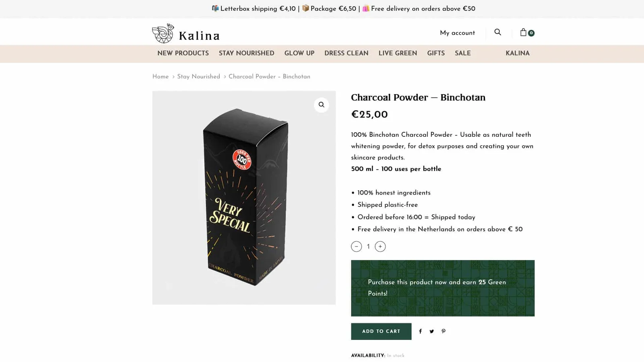Click the green points banner
The image size is (644, 362).
[x=442, y=288]
